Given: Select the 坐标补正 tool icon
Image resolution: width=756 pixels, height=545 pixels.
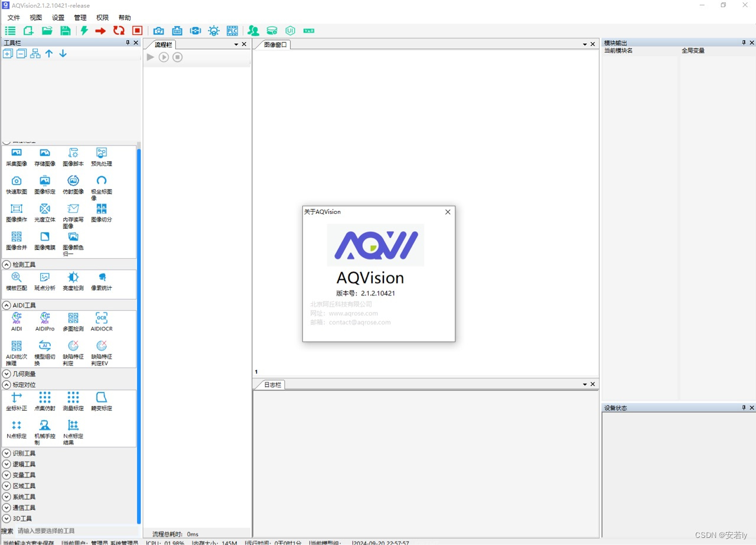Looking at the screenshot, I should (17, 397).
